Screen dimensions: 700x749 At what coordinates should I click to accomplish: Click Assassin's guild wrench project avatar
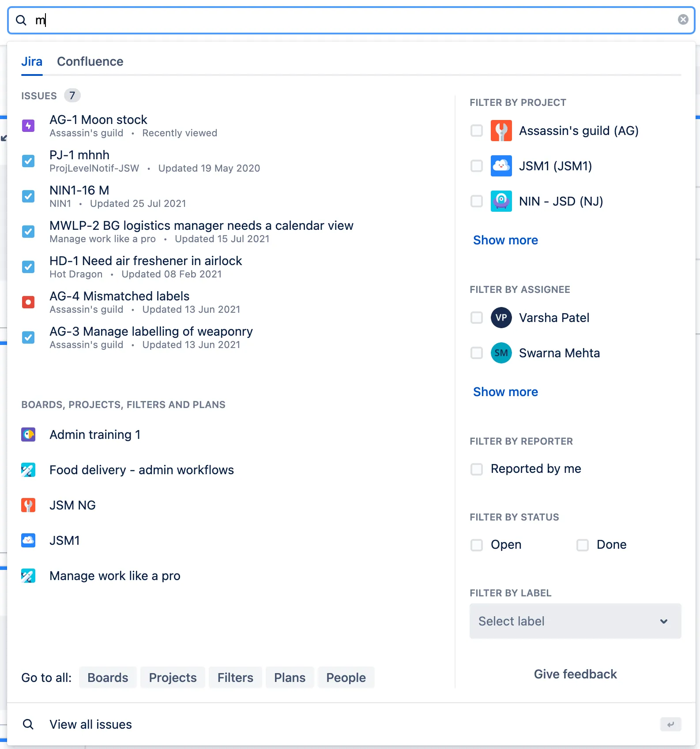tap(501, 131)
